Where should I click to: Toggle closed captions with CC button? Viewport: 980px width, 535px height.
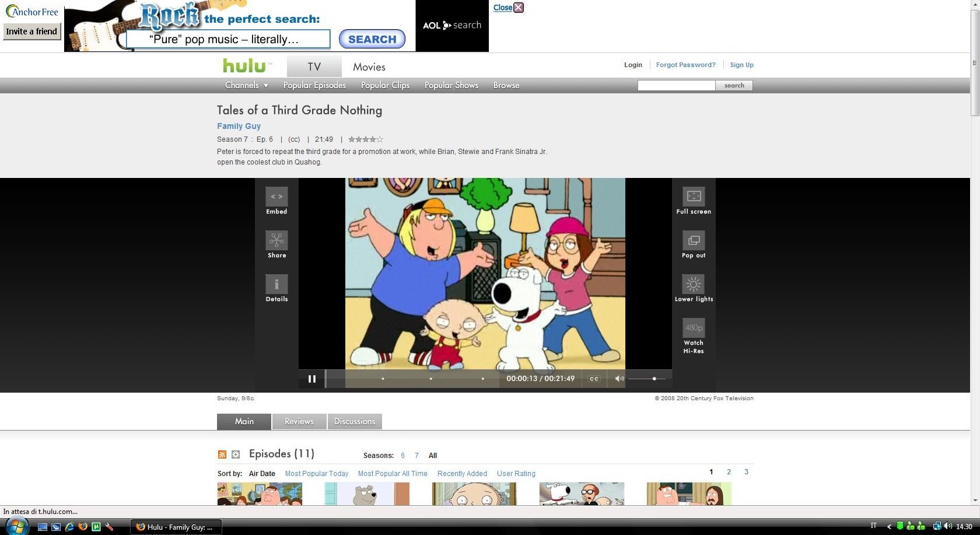pos(594,379)
